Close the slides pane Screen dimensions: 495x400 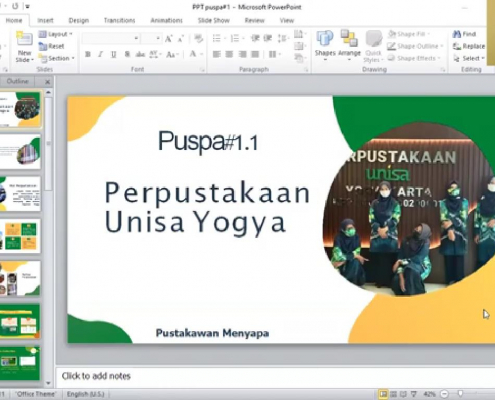pos(47,82)
